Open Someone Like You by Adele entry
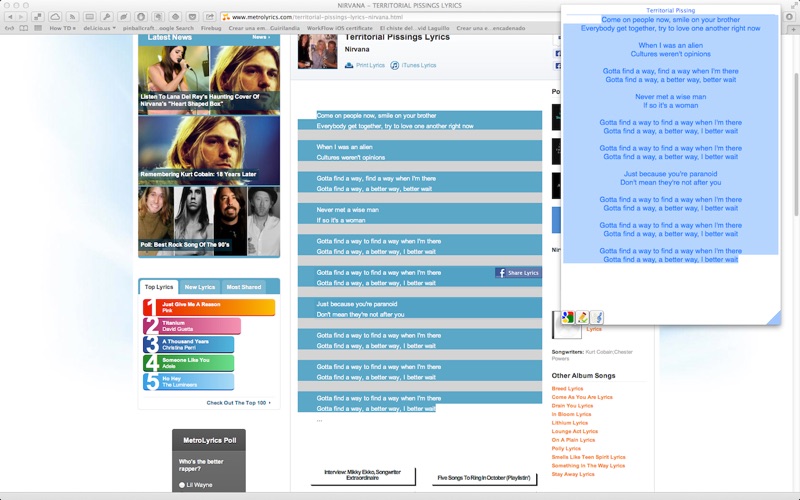 pos(189,363)
